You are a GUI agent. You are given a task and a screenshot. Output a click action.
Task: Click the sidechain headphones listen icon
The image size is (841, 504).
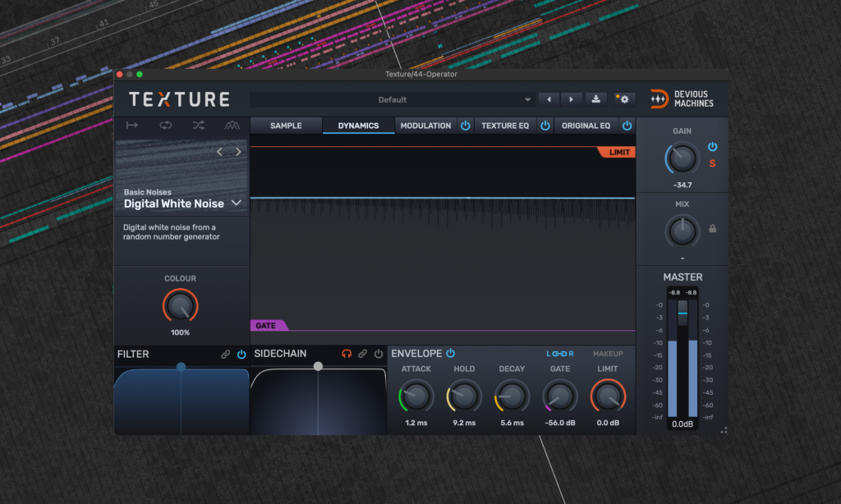347,354
